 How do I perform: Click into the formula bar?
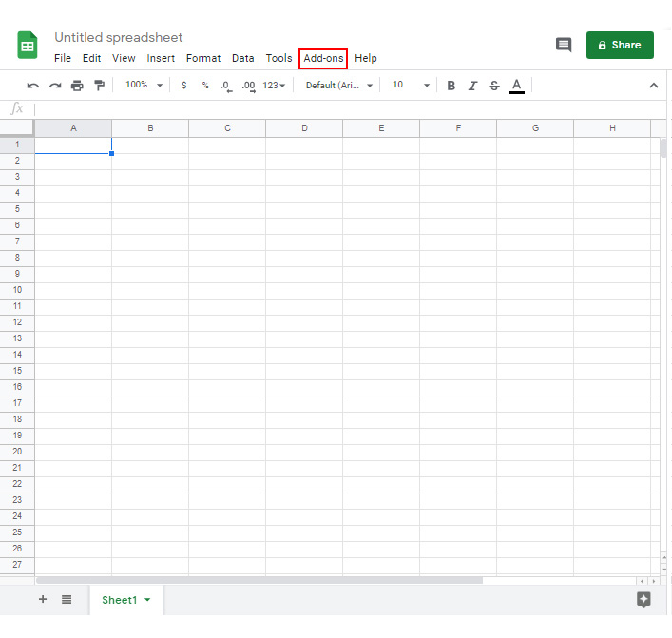349,109
